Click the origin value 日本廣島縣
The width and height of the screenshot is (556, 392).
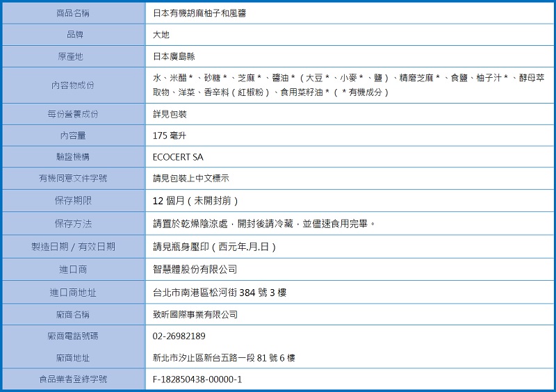tap(174, 57)
